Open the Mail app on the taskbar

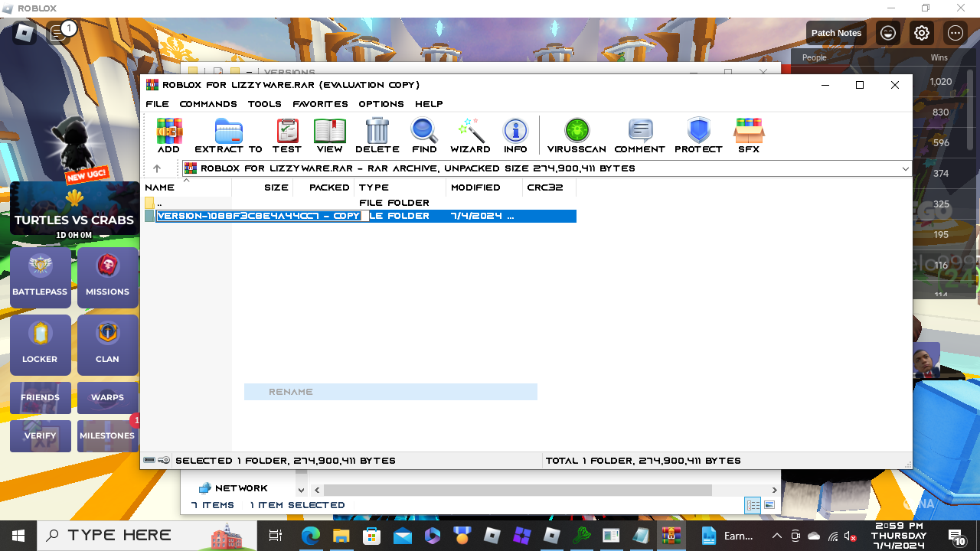tap(402, 536)
